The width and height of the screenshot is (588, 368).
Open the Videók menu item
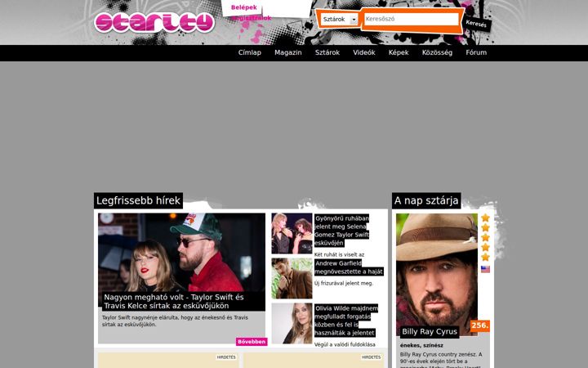(364, 52)
